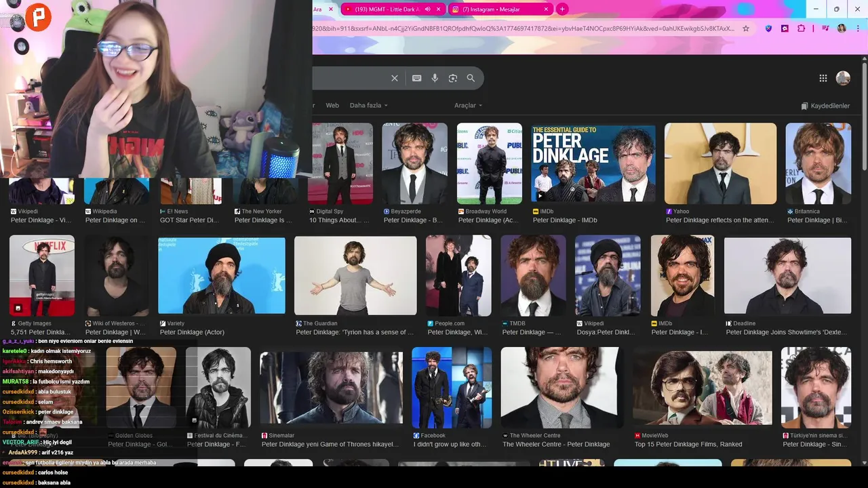The width and height of the screenshot is (868, 488).
Task: Click chat message 'carlos holse'
Action: click(52, 472)
